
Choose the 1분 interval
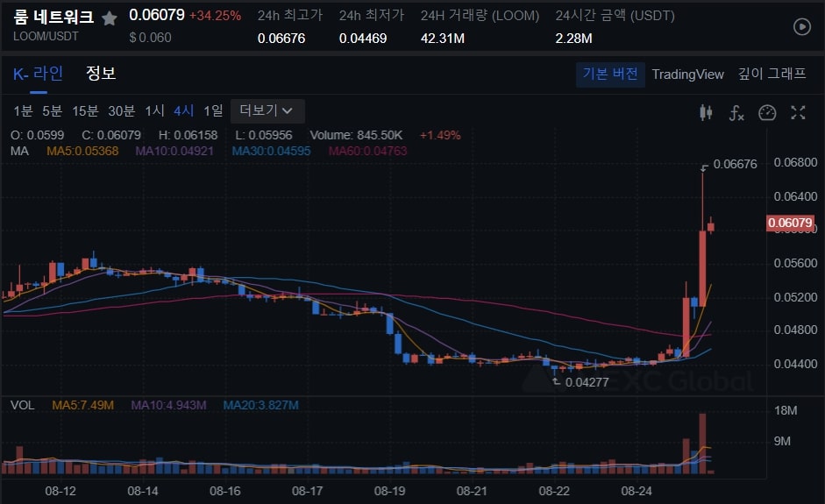(x=23, y=111)
